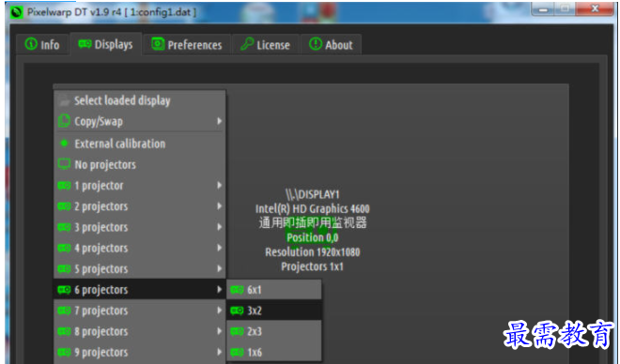Close the Pixelwarp DT window

[595, 8]
